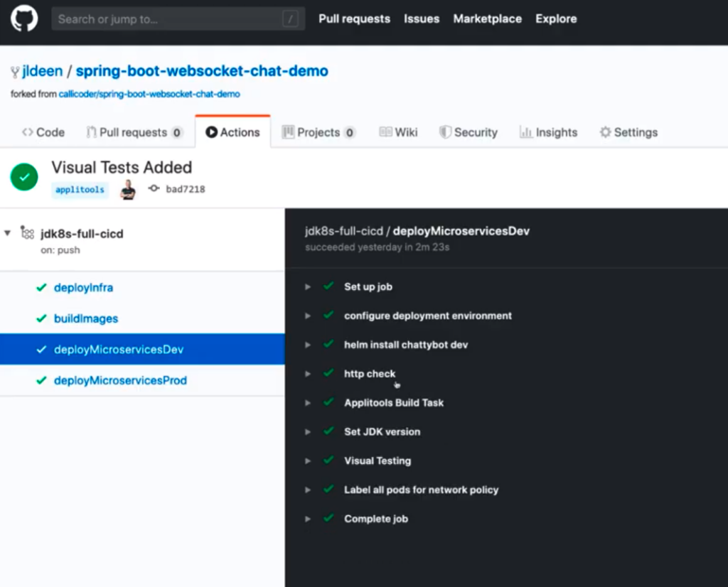
Task: Click the applitools branch label
Action: pos(80,190)
